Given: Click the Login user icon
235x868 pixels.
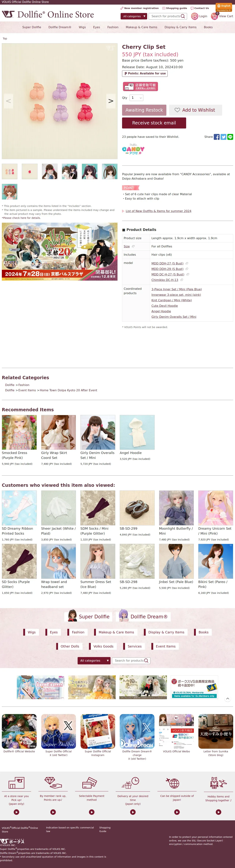Looking at the screenshot, I should pos(194,16).
